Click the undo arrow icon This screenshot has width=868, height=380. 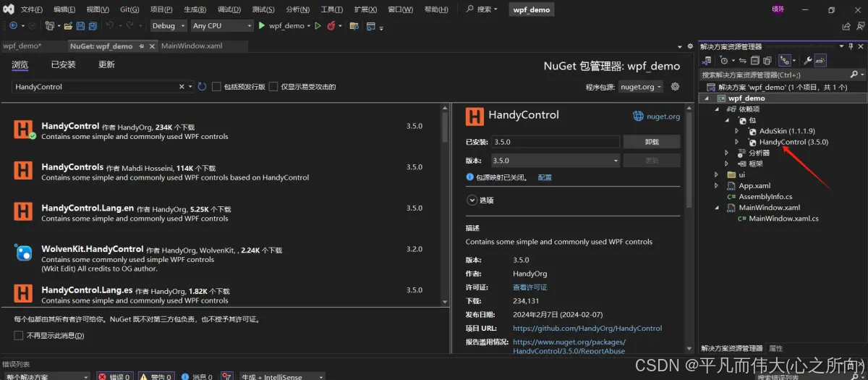click(x=109, y=25)
